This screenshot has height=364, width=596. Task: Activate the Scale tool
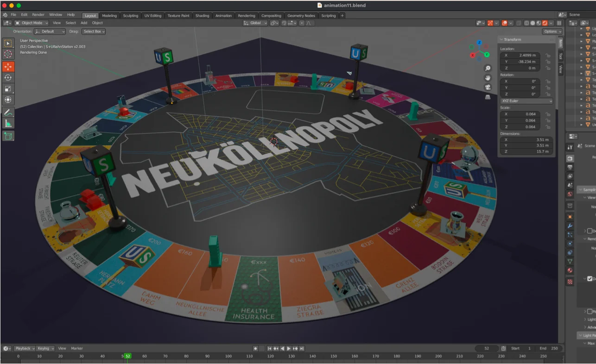pos(8,88)
